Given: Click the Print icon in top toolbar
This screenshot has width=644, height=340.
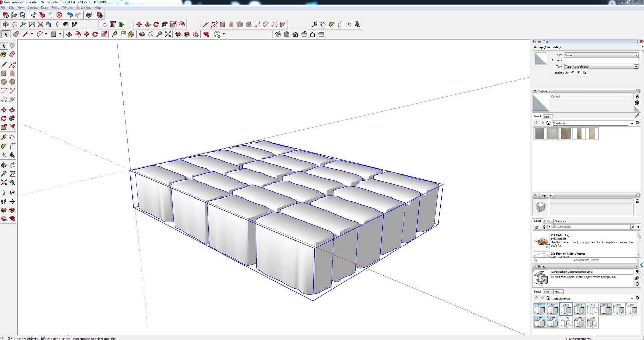Looking at the screenshot, I should click(89, 15).
